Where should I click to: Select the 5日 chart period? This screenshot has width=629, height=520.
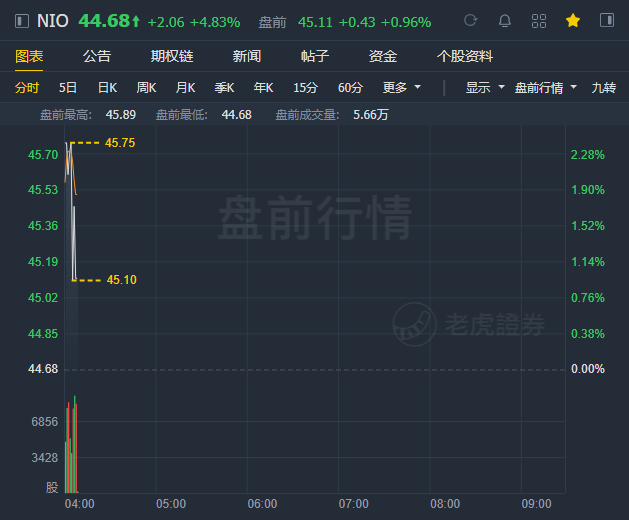[68, 87]
